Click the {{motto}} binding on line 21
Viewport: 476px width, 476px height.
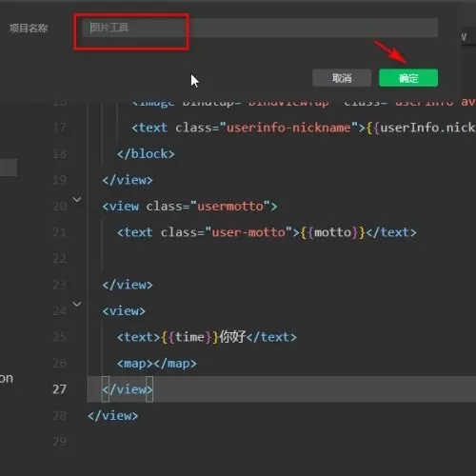[333, 232]
